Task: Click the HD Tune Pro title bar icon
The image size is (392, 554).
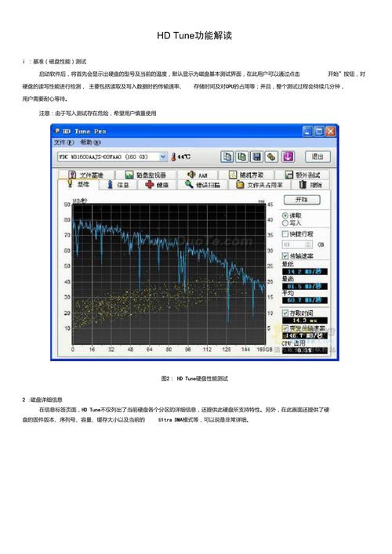Action: pos(57,131)
